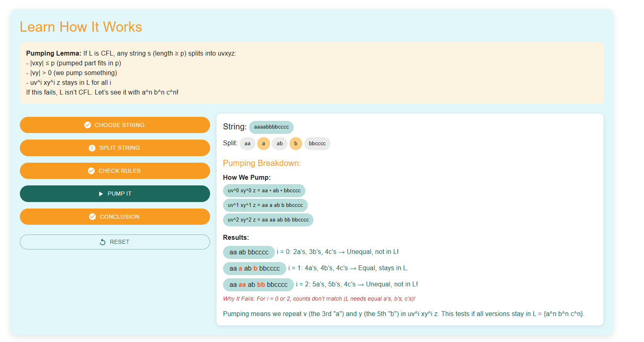The image size is (644, 342).
Task: Select the orange "a" split chip
Action: tap(264, 144)
